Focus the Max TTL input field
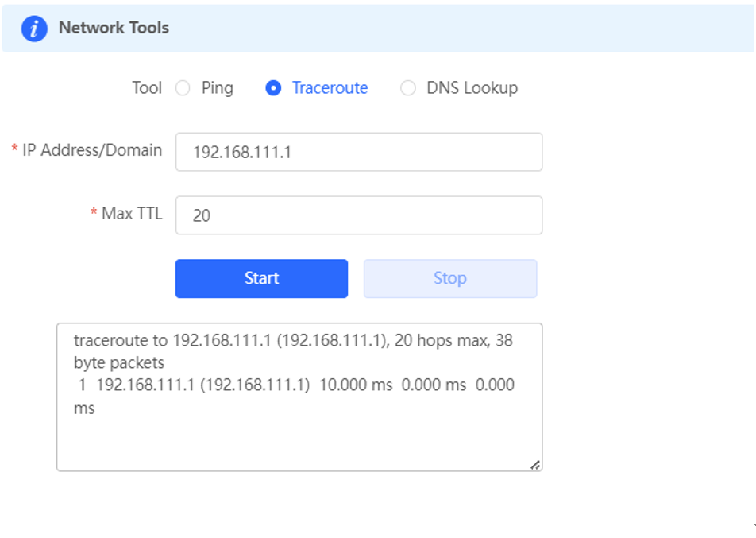 (x=359, y=215)
